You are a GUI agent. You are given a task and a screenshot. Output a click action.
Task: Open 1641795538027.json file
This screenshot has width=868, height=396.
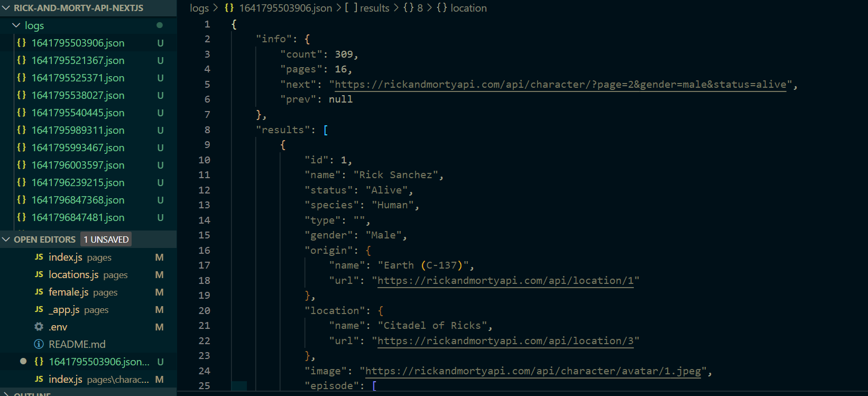point(78,95)
